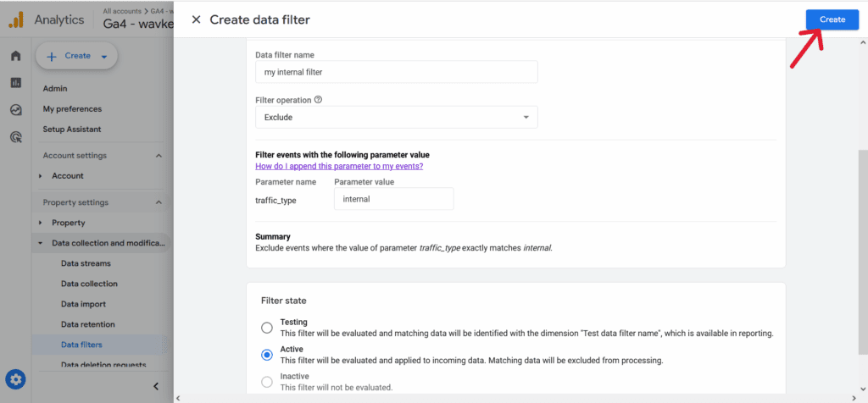Collapse Data collection and modification group
This screenshot has height=403, width=868.
click(x=41, y=243)
